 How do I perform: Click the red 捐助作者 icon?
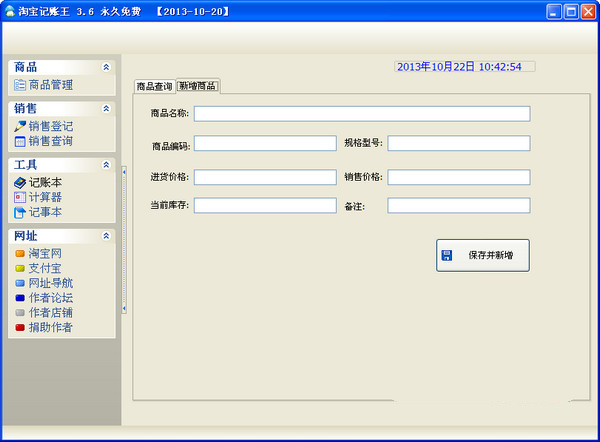[x=20, y=328]
